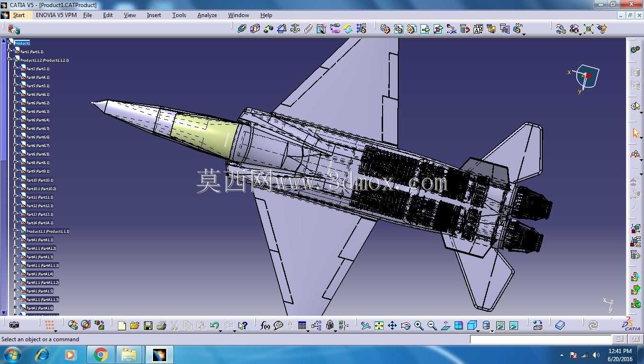Select the Pan view tool

point(392,326)
